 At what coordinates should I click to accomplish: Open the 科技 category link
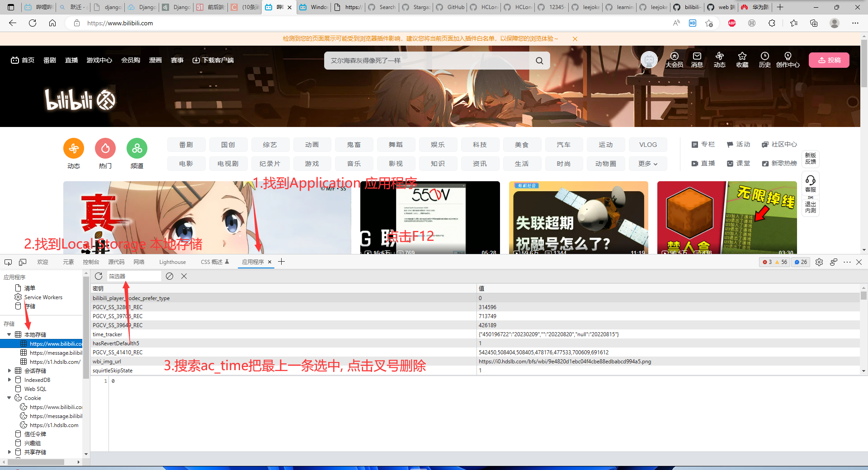(480, 145)
